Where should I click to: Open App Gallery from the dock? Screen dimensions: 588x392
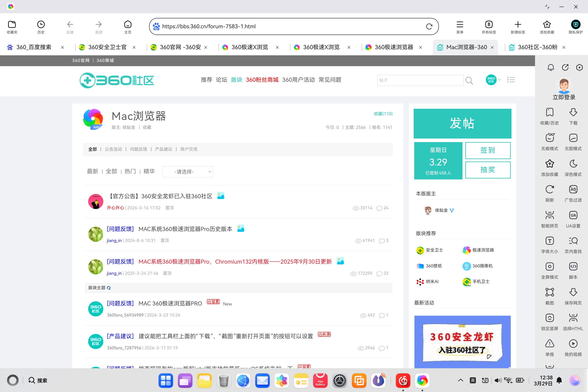(x=320, y=381)
